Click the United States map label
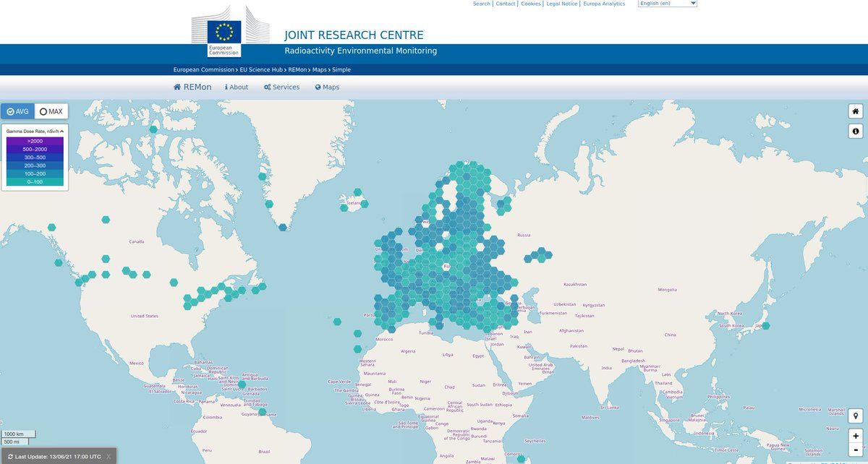The height and width of the screenshot is (464, 868). [x=144, y=316]
